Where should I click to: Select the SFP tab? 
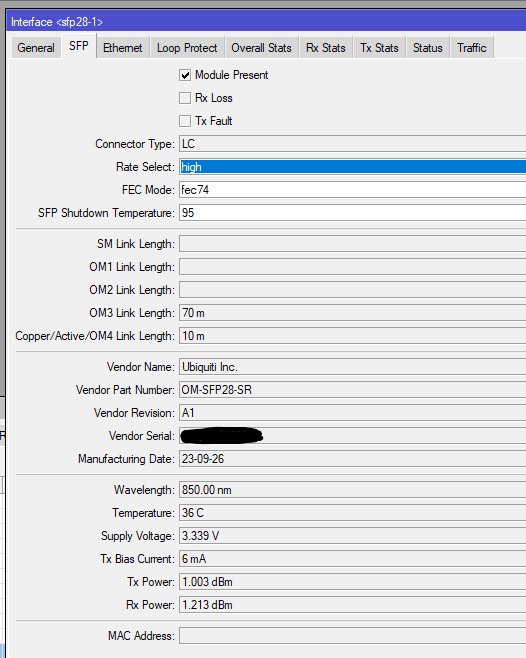click(x=79, y=46)
